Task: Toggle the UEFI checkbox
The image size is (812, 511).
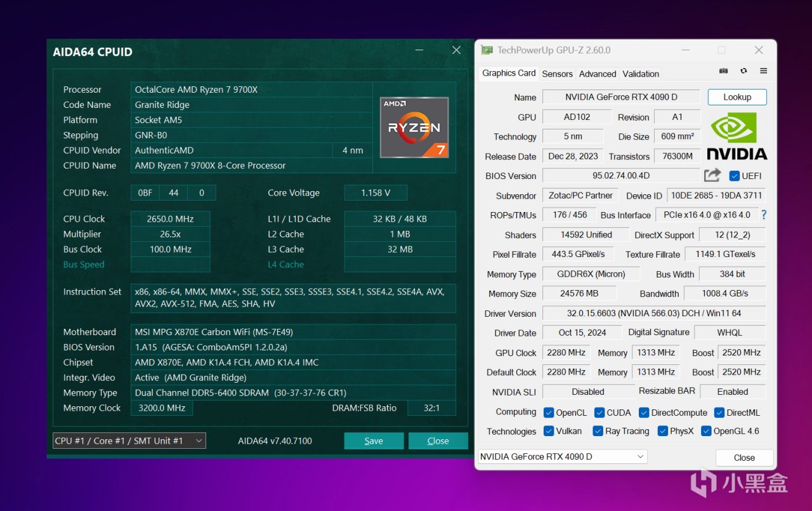Action: point(735,176)
